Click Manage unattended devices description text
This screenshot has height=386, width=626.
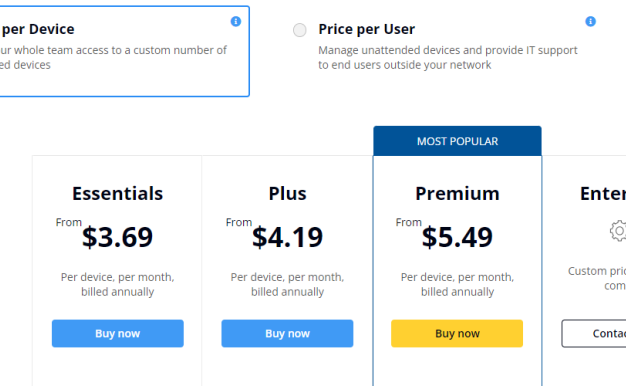(x=448, y=57)
